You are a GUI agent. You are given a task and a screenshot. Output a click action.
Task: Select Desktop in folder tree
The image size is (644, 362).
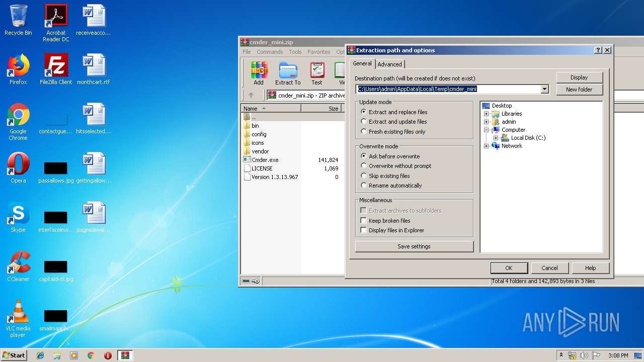point(497,106)
